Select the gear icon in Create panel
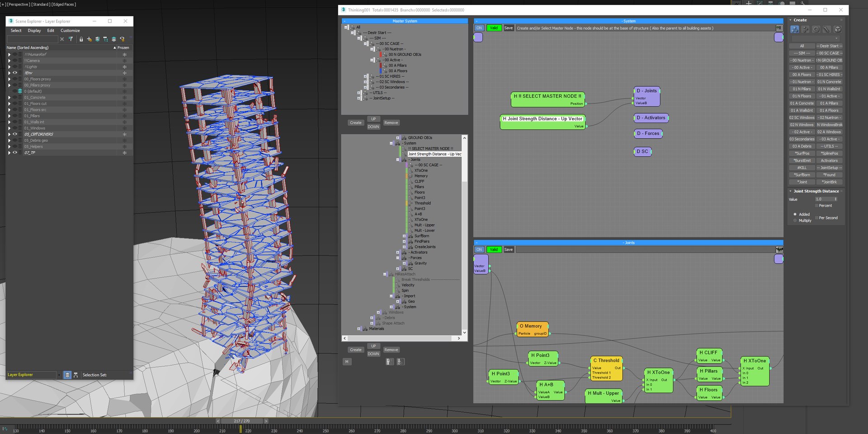Viewport: 868px width, 434px height. tap(816, 29)
